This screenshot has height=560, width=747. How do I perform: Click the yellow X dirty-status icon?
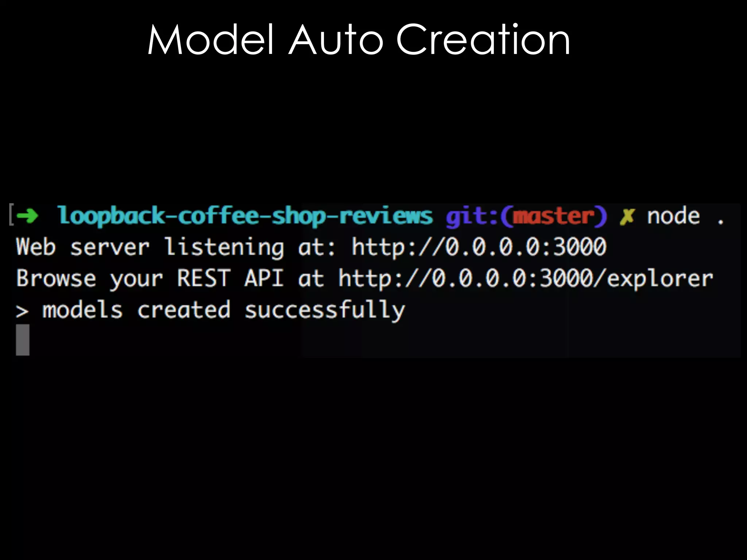(627, 217)
